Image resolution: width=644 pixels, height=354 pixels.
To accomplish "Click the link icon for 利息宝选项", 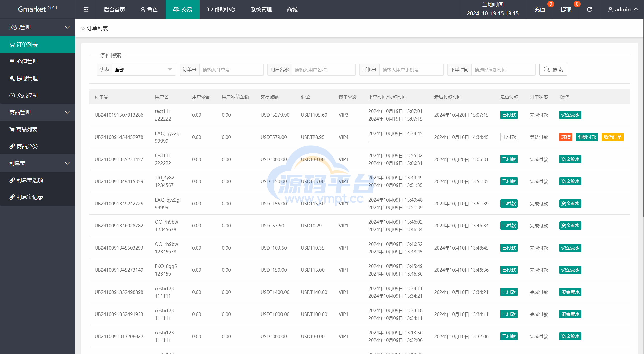I will 12,180.
